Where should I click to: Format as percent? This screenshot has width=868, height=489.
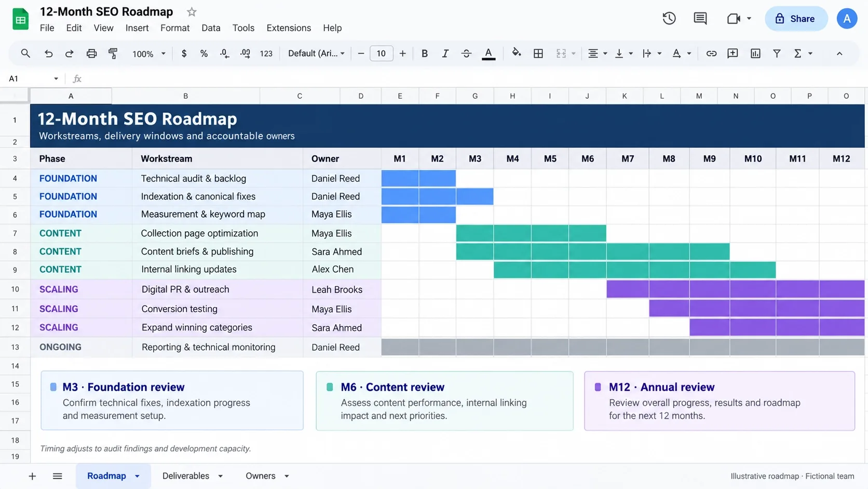[204, 54]
